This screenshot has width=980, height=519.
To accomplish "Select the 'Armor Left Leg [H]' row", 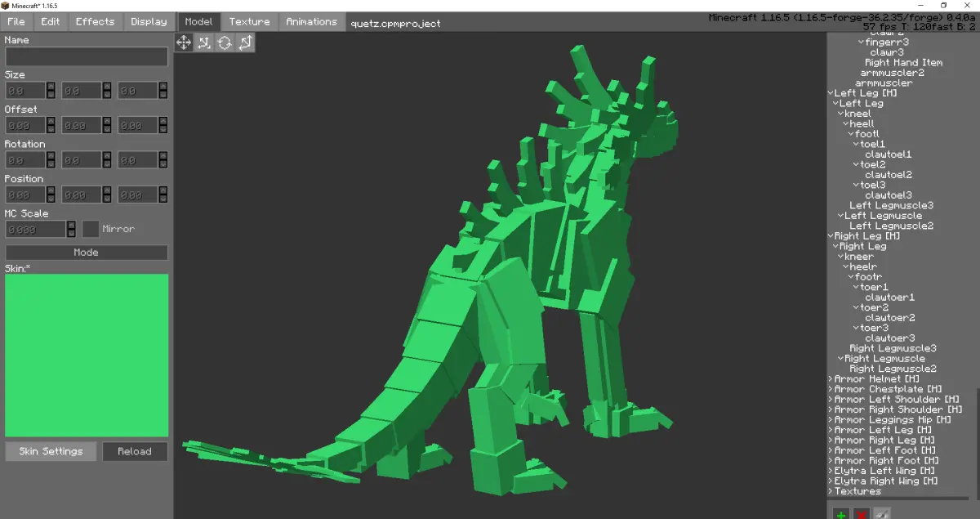I will coord(882,430).
